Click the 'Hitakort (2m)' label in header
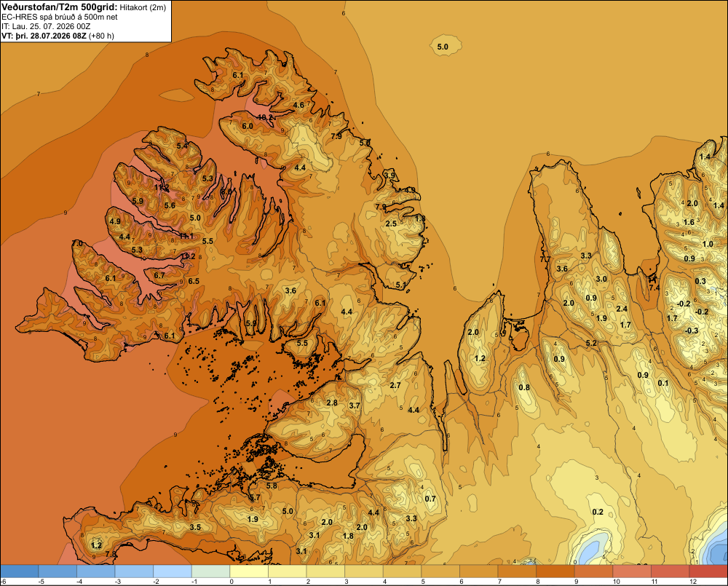The height and width of the screenshot is (586, 728). pyautogui.click(x=143, y=7)
